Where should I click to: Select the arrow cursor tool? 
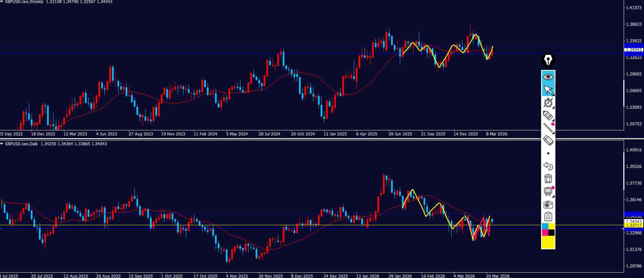tap(548, 90)
